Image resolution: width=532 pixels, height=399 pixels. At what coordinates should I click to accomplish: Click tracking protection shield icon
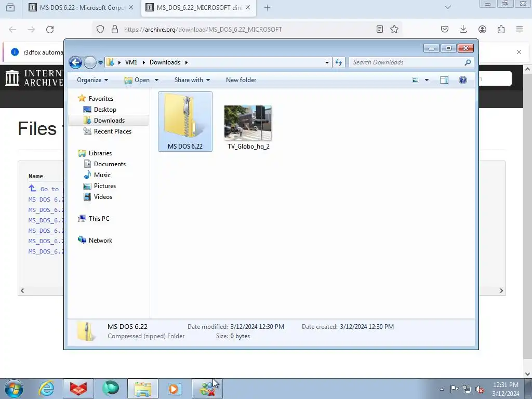[100, 30]
